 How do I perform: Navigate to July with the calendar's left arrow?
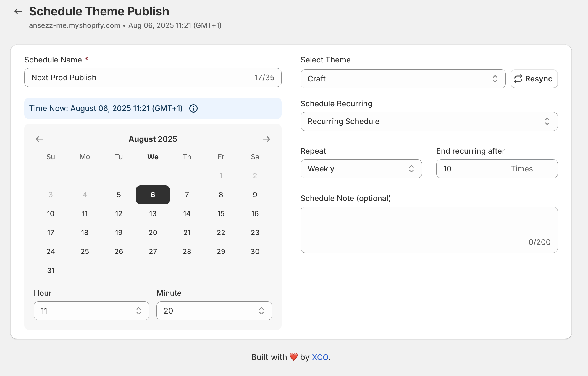pos(39,139)
